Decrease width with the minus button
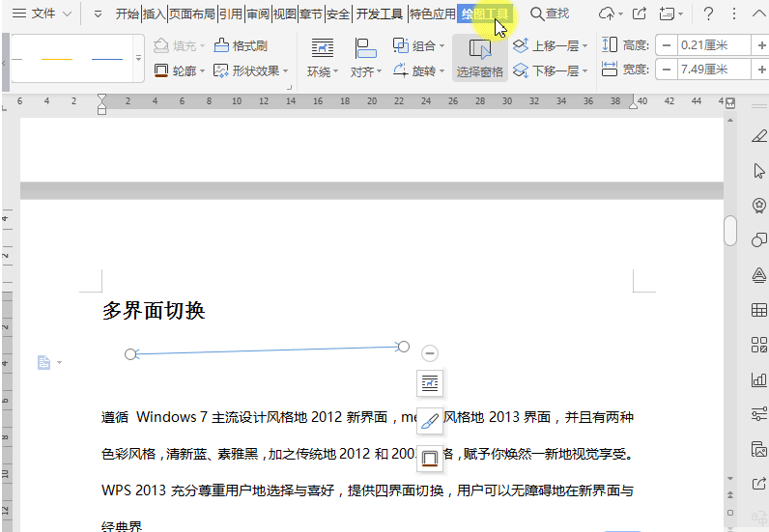769x532 pixels. pyautogui.click(x=667, y=70)
